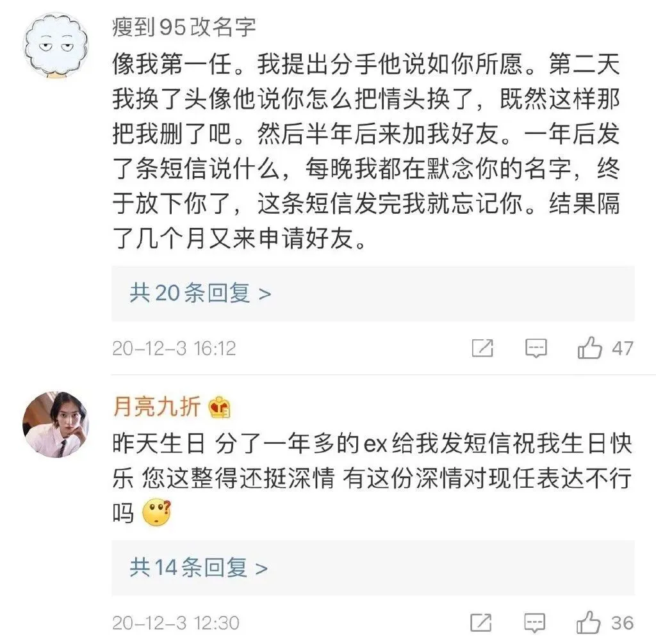Select the comment text starting with 昨天生日

(x=372, y=478)
